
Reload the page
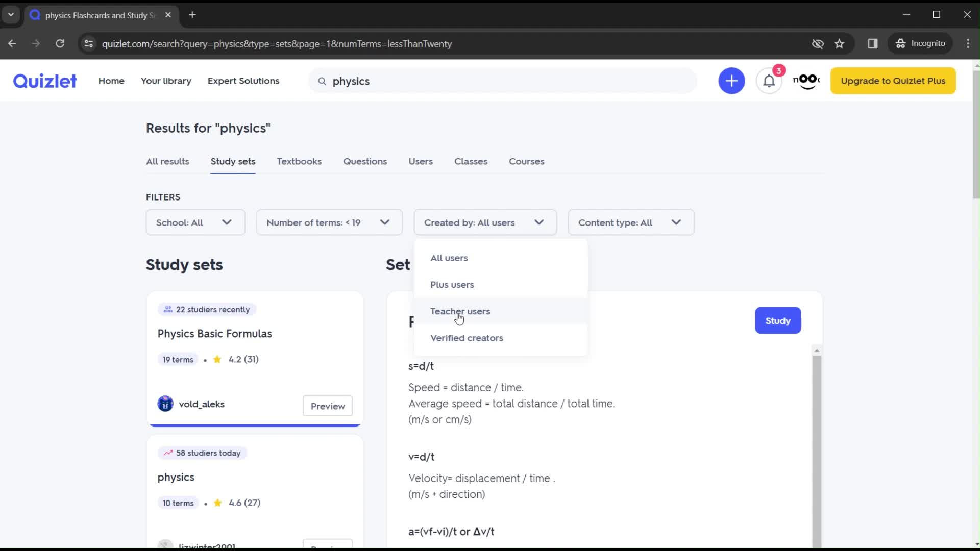(x=60, y=43)
